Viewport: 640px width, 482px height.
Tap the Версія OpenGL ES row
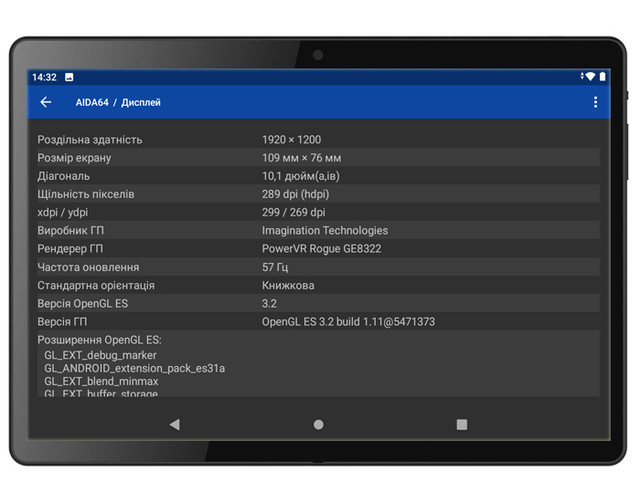(318, 303)
